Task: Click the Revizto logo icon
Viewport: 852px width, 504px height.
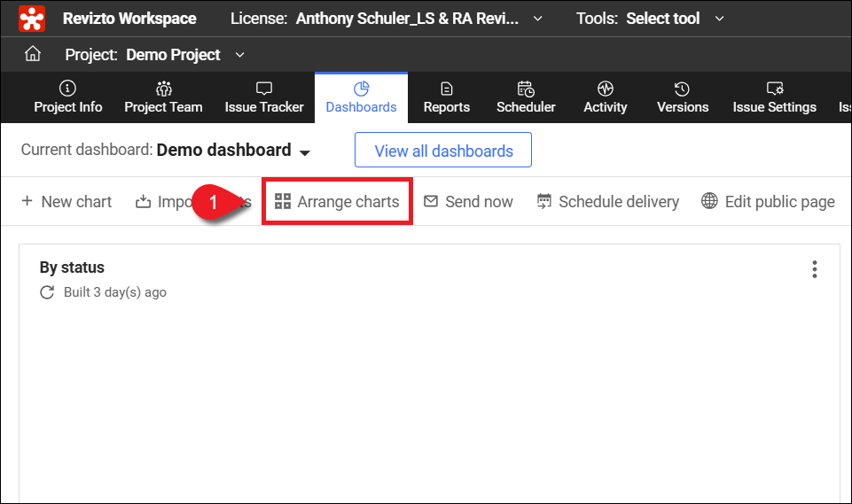Action: click(32, 19)
